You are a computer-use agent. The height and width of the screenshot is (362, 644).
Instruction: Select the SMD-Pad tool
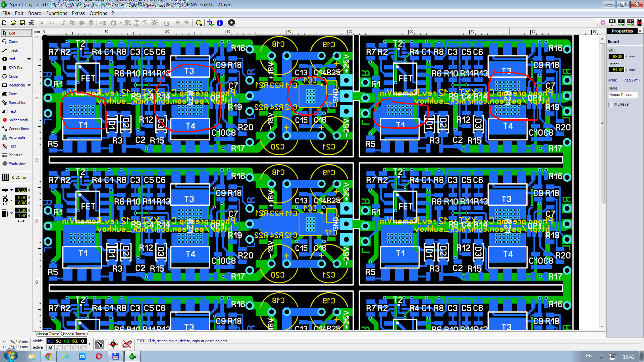point(15,68)
